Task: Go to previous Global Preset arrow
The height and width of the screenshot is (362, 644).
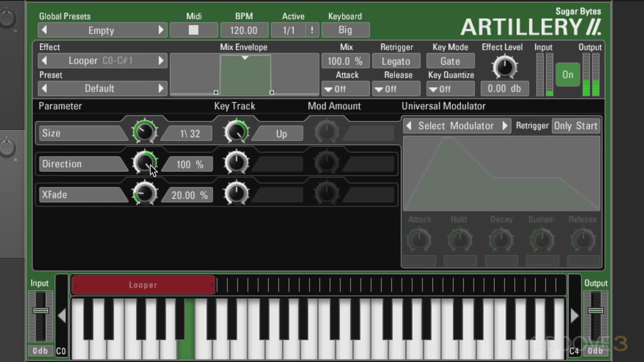Action: 44,30
